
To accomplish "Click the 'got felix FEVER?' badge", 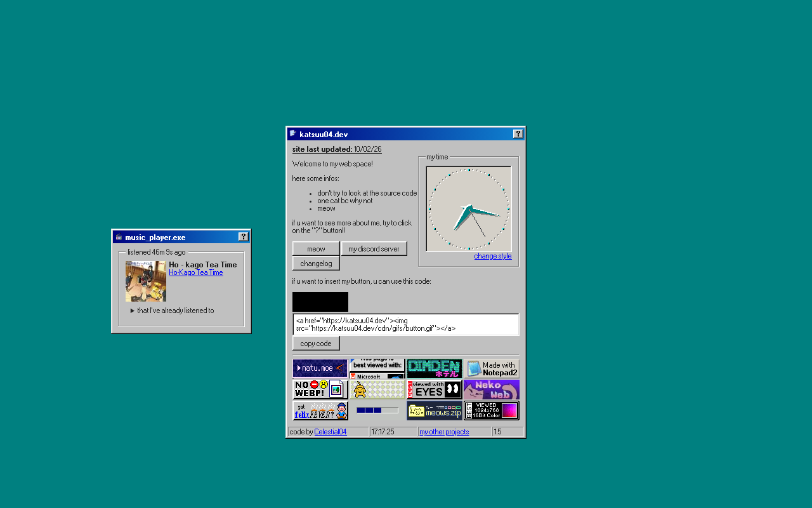I will point(320,410).
